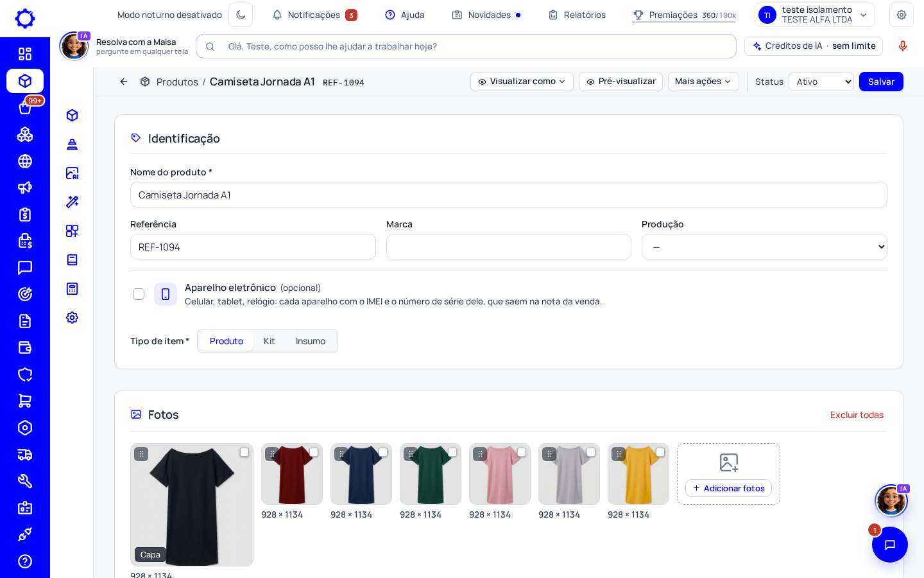Viewport: 924px width, 578px height.
Task: Open the Visualizar como dropdown
Action: pyautogui.click(x=522, y=82)
